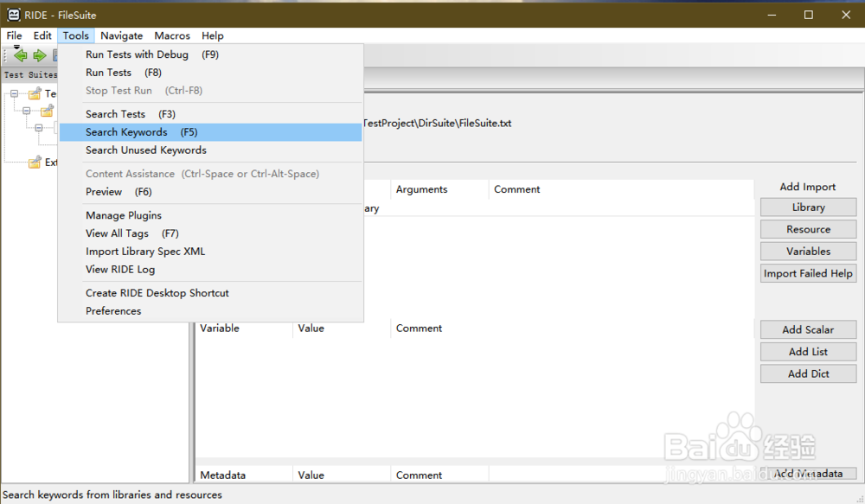Maximize the RIDE window

tap(809, 15)
